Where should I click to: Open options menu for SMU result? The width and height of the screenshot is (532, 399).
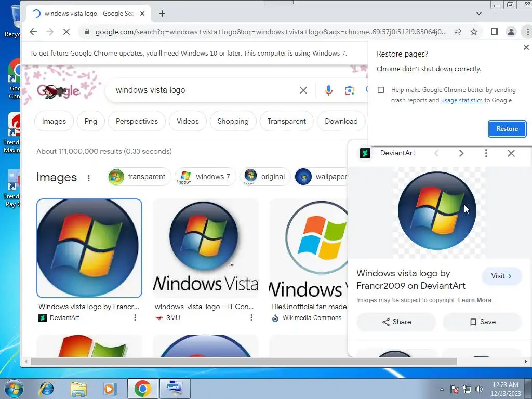251,317
